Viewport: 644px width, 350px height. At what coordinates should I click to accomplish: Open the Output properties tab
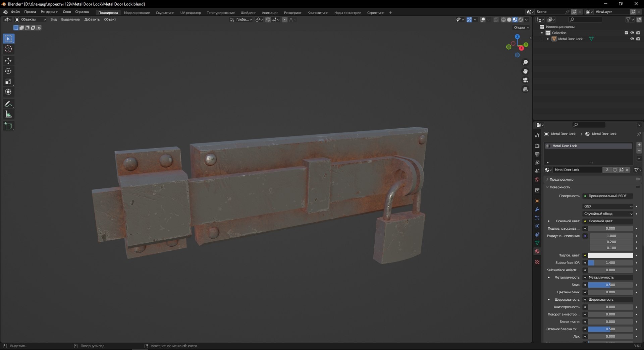pyautogui.click(x=537, y=154)
